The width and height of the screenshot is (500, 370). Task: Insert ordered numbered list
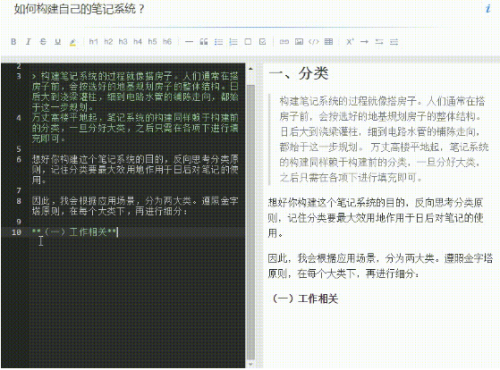tap(233, 42)
